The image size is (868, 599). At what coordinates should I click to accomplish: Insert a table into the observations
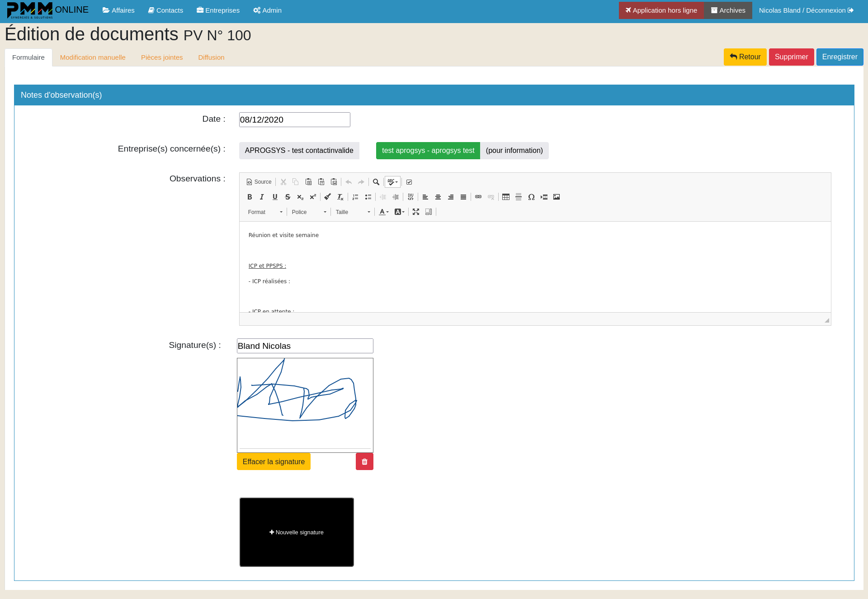(x=506, y=197)
